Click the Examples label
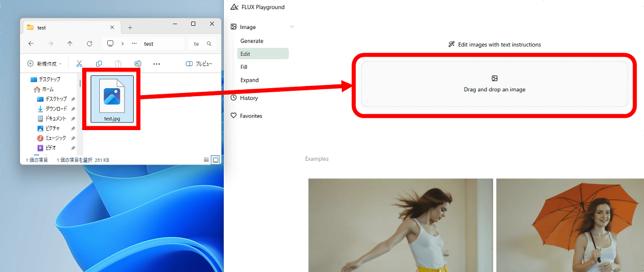 [317, 159]
